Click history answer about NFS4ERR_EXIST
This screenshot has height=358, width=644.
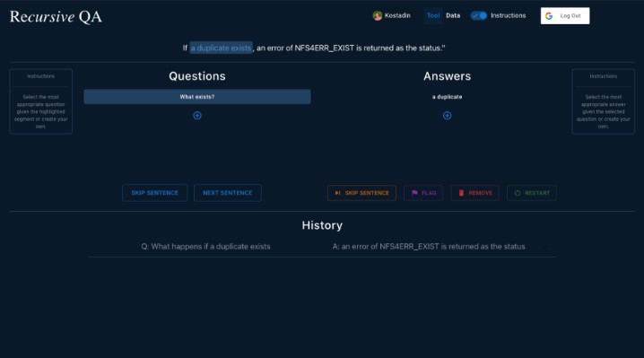tap(429, 246)
